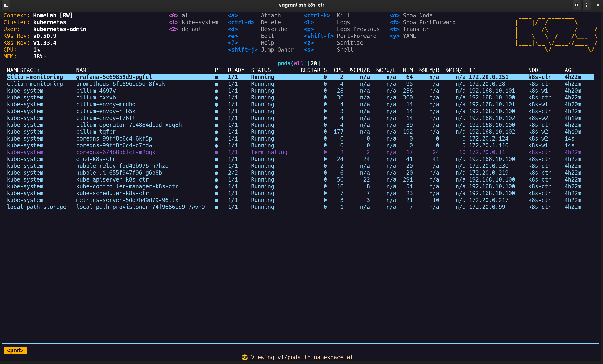Click the <shift-j> Jump Owner hint

click(261, 50)
